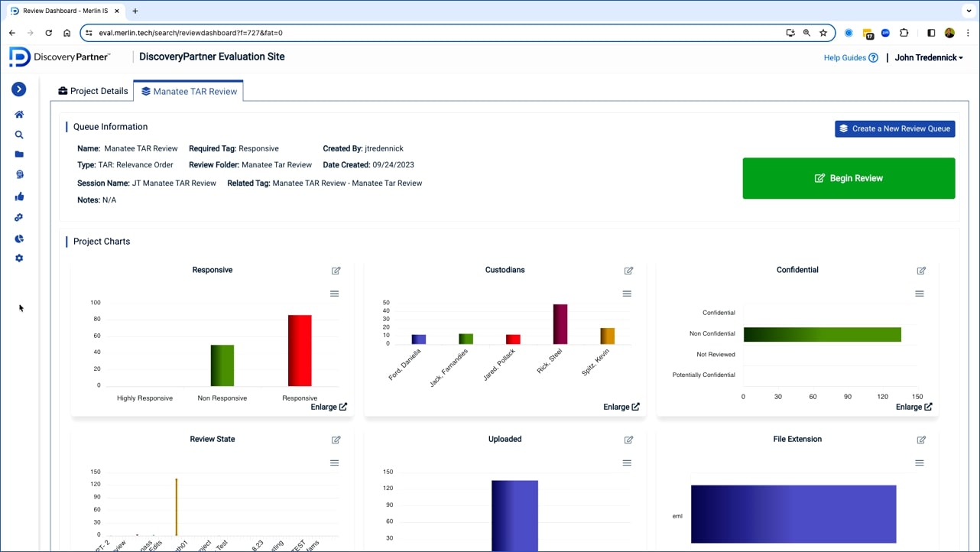The height and width of the screenshot is (552, 980).
Task: Open John Tredennick user dropdown
Action: tap(929, 57)
